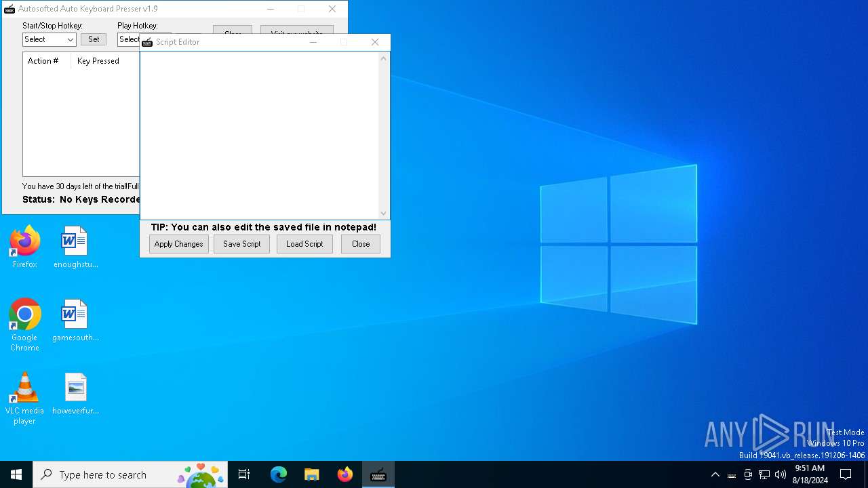The height and width of the screenshot is (488, 868).
Task: Click the Load Script button
Action: pyautogui.click(x=304, y=244)
